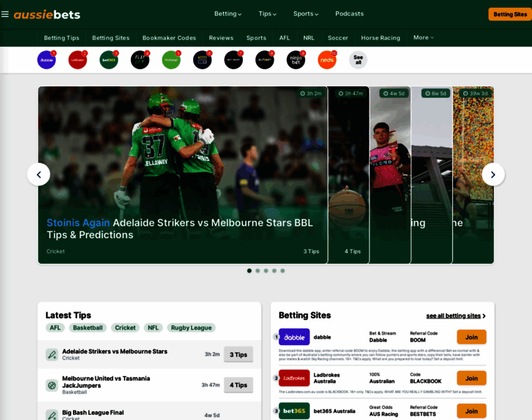Open the seventh ranked bookmaker icon

tap(234, 60)
